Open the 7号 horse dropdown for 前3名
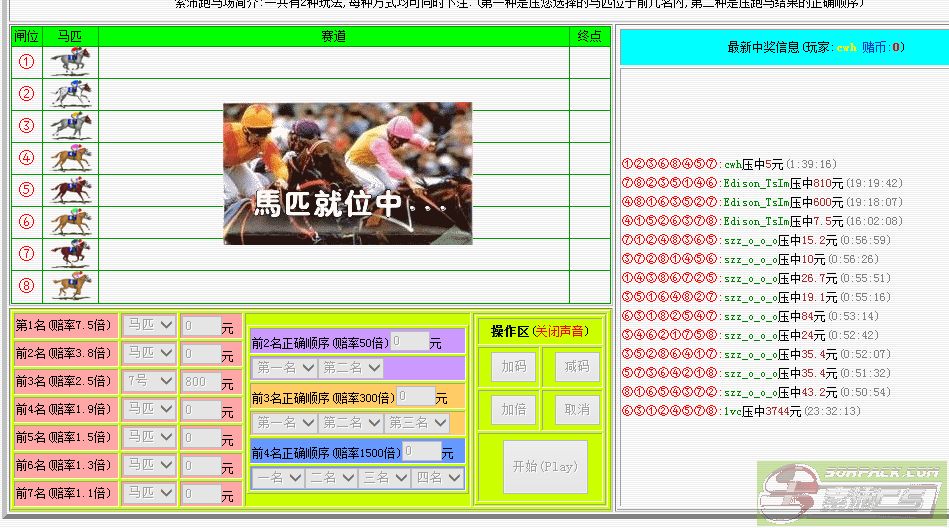The height and width of the screenshot is (528, 949). (149, 382)
